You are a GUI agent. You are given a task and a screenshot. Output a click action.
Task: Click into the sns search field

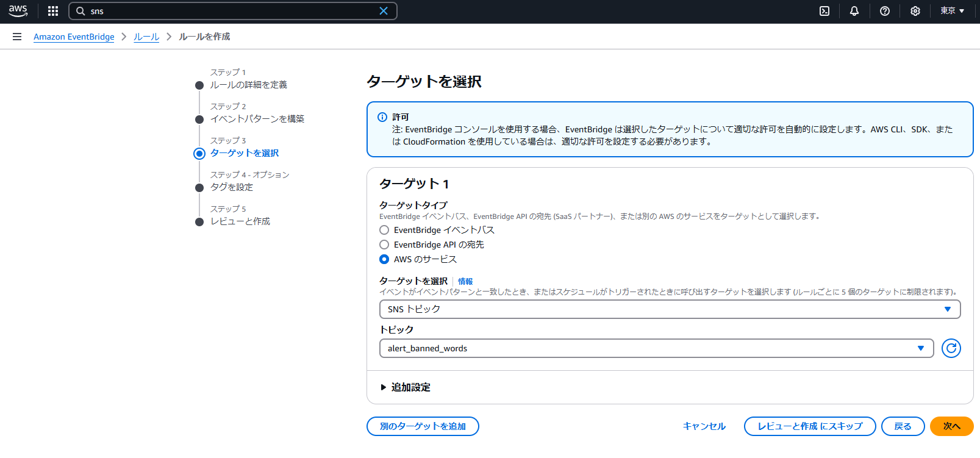pos(232,11)
